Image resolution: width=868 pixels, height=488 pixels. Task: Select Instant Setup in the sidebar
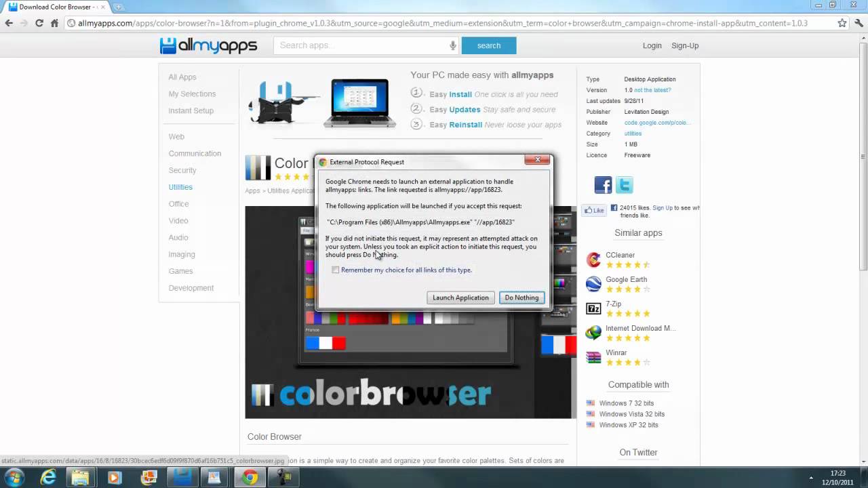click(x=191, y=111)
